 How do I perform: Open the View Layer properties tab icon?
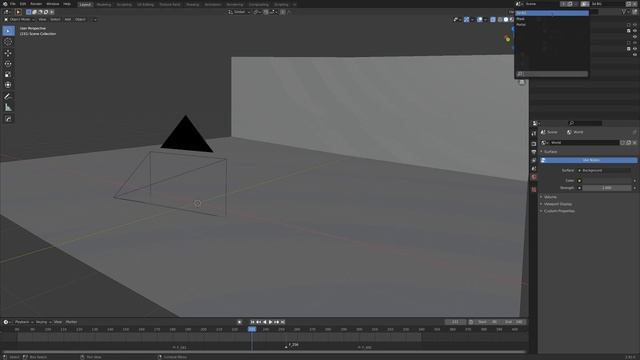point(533,160)
